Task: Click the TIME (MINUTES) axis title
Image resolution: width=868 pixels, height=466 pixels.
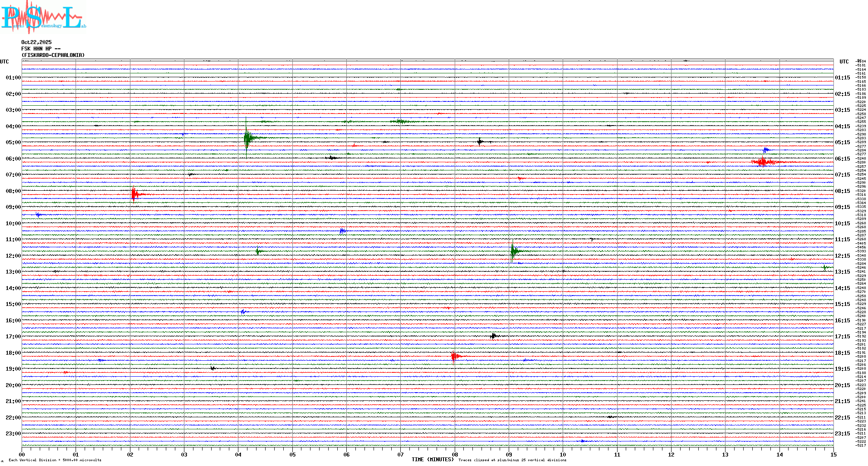Action: (432, 460)
